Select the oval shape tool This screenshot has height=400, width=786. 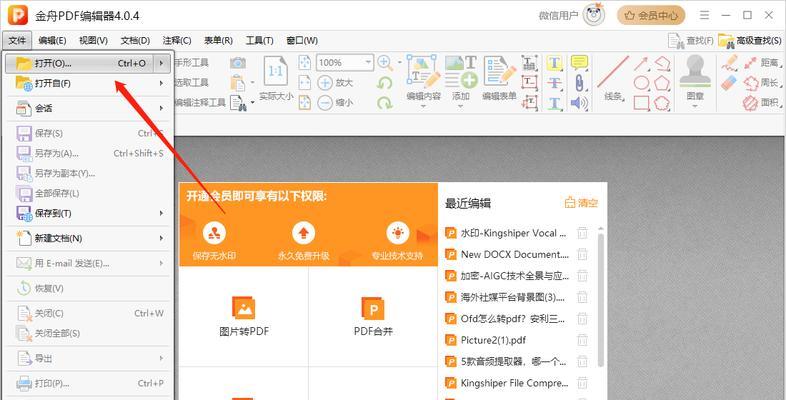pos(641,83)
